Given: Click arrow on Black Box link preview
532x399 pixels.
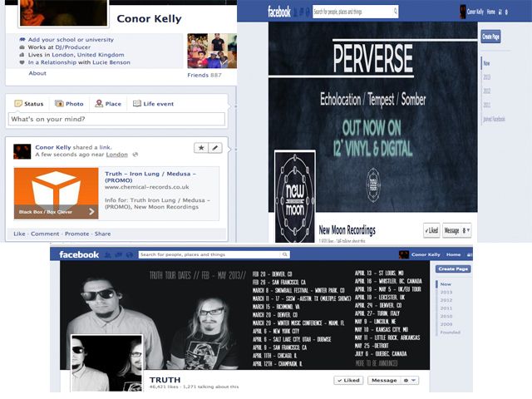Looking at the screenshot, I should pos(91,212).
